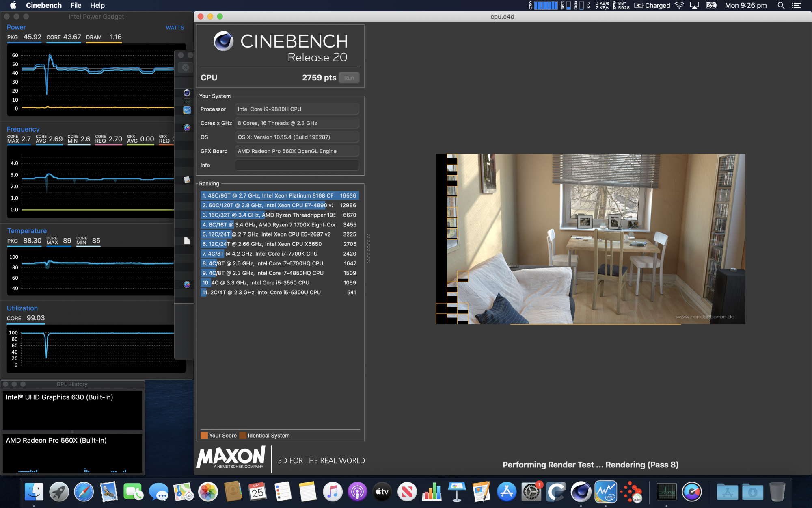Click the Power section heading in Power Gadget
Screen dimensions: 812x508
click(x=16, y=27)
